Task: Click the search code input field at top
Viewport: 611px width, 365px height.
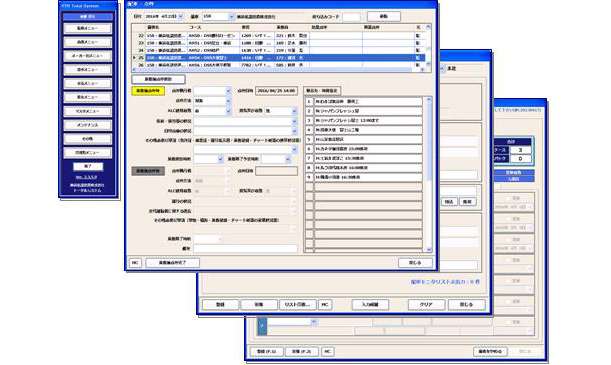Action: coord(351,17)
